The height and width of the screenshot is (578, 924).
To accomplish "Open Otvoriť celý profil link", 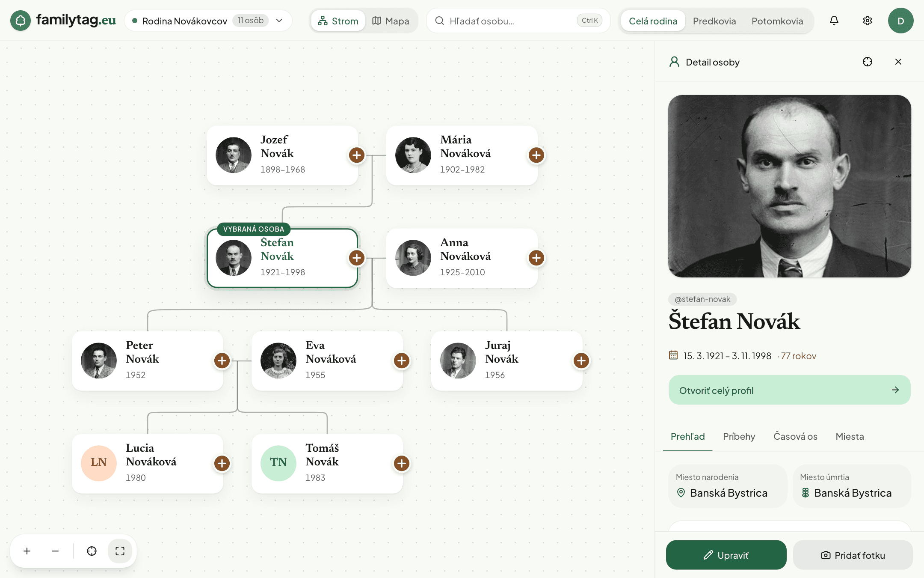I will [789, 390].
